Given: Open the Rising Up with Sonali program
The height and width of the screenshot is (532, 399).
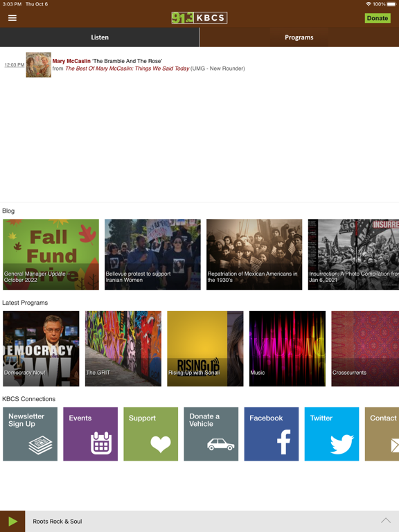Looking at the screenshot, I should coord(205,348).
